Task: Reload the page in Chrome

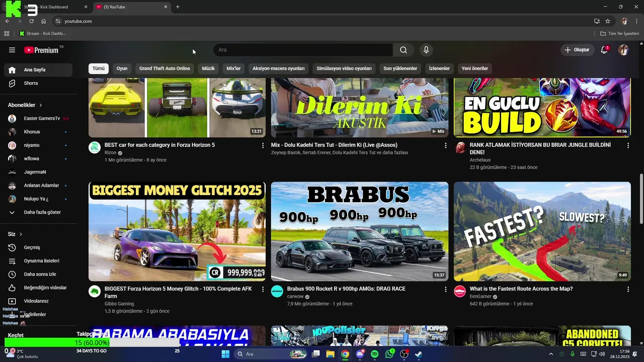Action: tap(31, 21)
